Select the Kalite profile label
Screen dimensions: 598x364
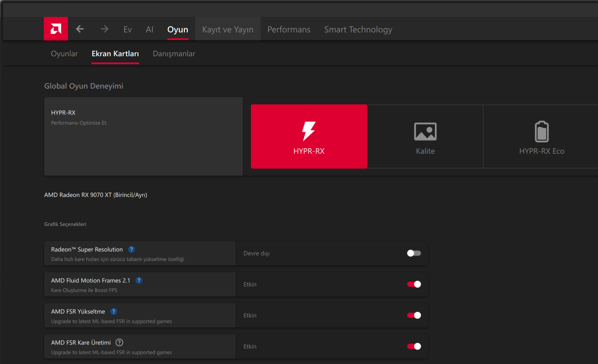click(425, 151)
